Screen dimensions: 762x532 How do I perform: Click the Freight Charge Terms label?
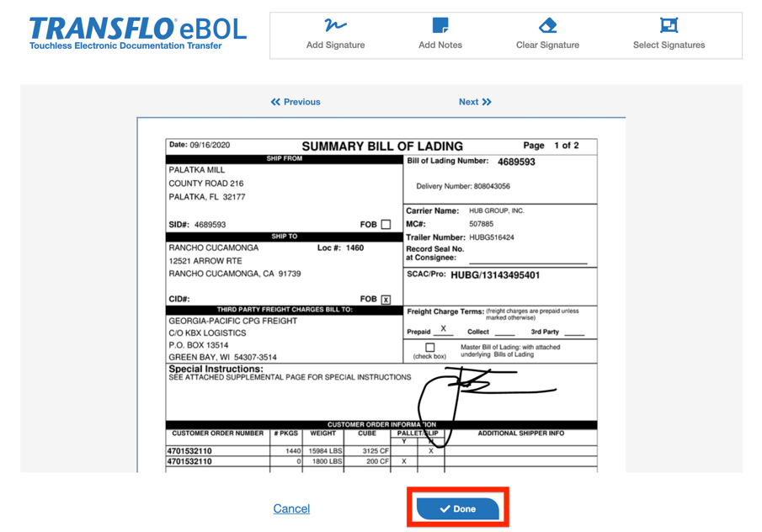point(445,311)
